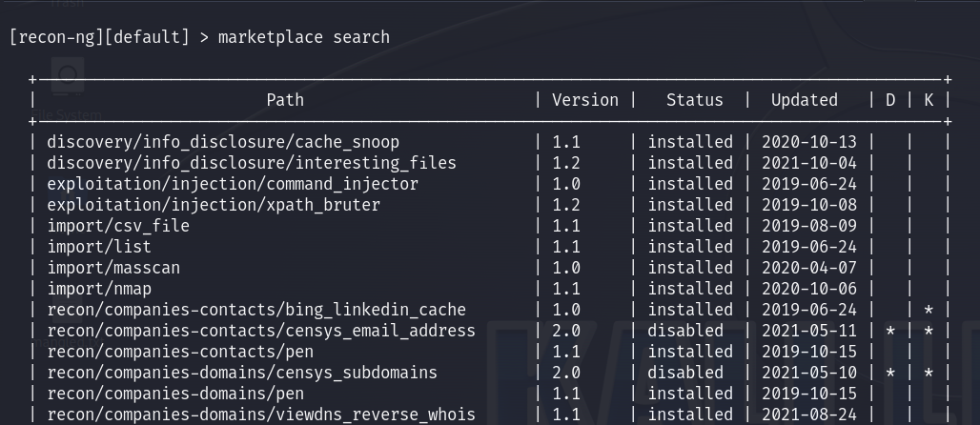
Task: Click 'disabled' status of censys_subdomains
Action: (685, 373)
